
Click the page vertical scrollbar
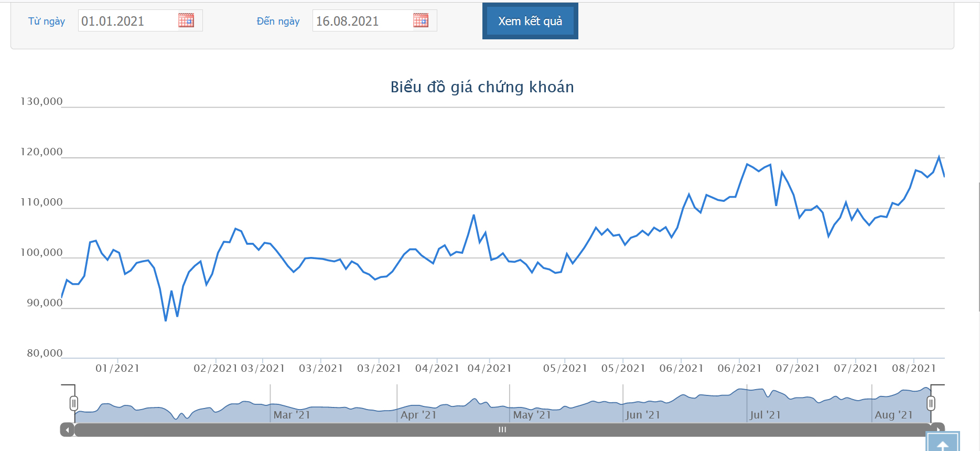(979, 246)
